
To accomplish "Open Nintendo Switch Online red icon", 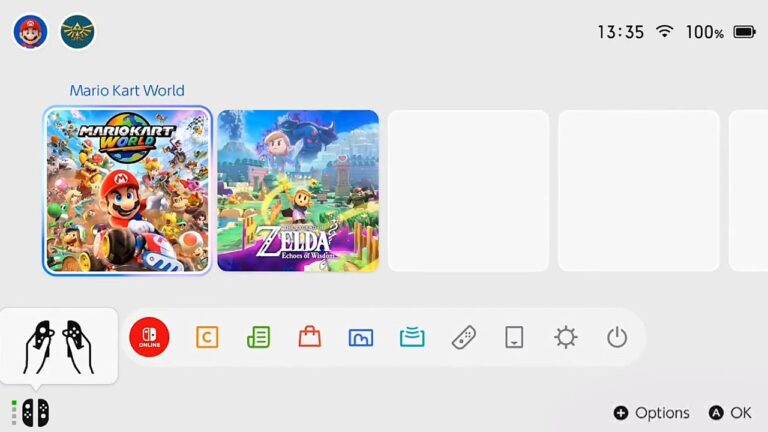I will 149,337.
